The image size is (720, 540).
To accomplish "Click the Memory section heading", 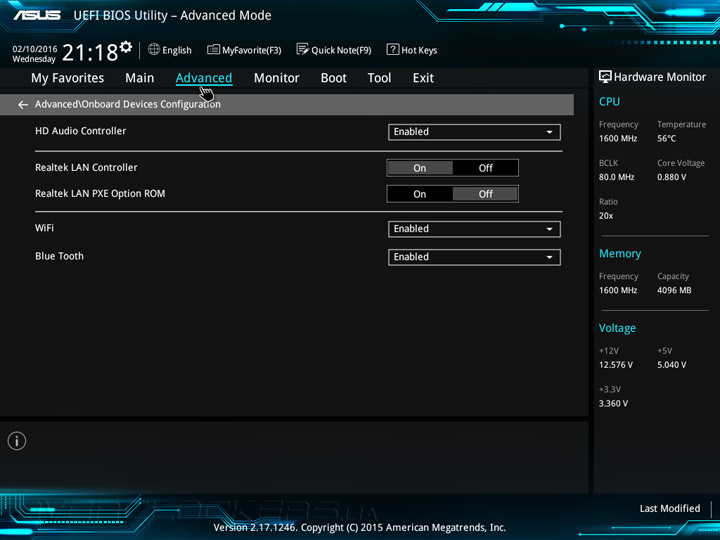I will point(620,253).
